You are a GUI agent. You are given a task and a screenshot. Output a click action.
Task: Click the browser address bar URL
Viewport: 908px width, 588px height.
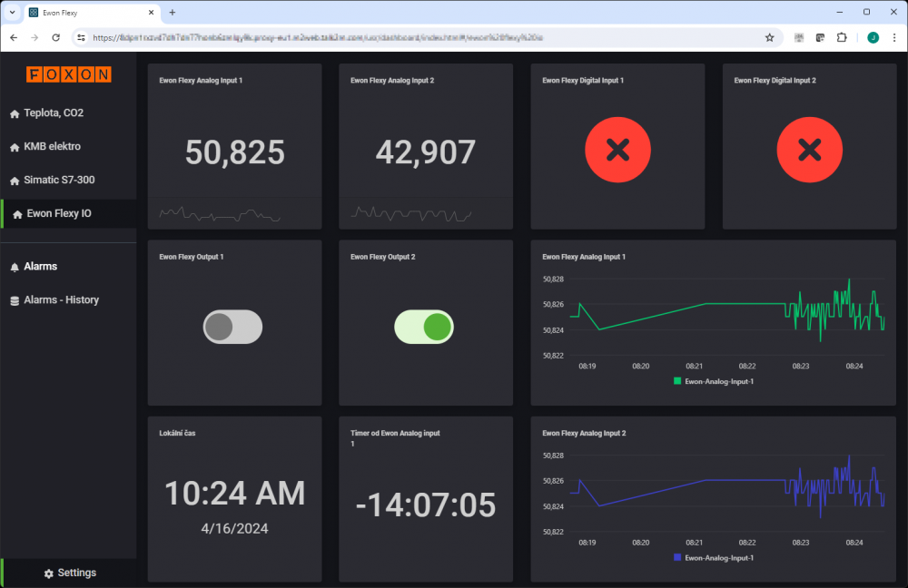coord(317,37)
